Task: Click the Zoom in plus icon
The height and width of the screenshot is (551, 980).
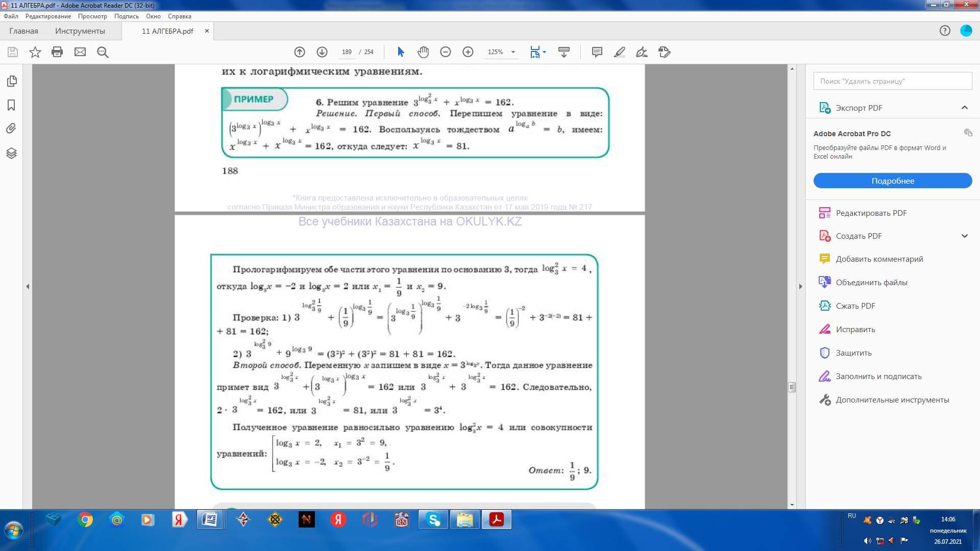Action: point(468,52)
